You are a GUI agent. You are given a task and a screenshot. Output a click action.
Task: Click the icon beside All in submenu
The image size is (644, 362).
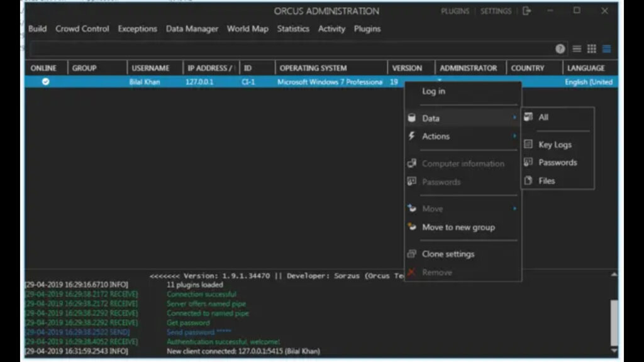click(528, 117)
